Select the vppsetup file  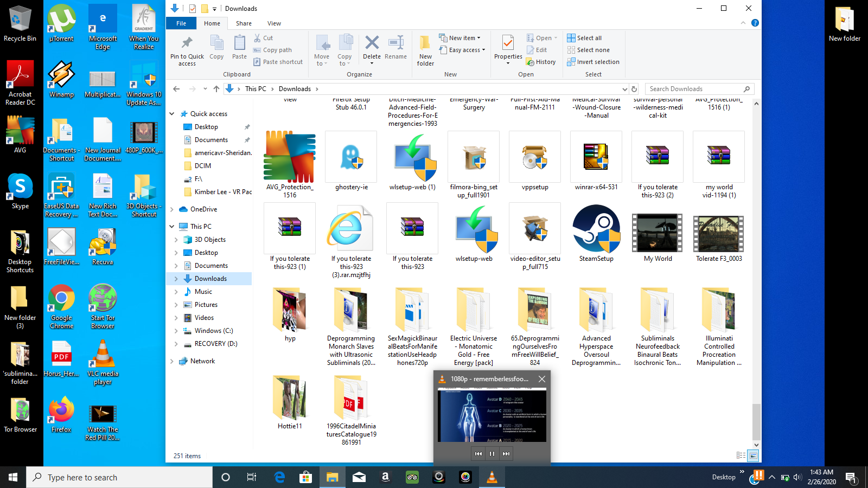535,162
